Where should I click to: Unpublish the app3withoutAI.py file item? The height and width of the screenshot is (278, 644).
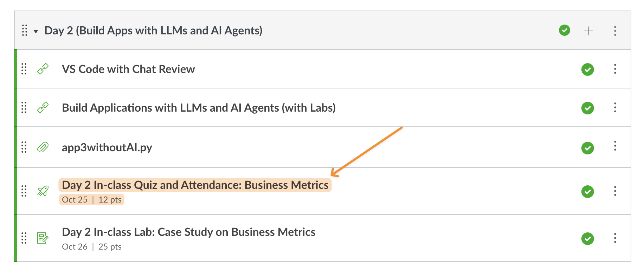[587, 148]
